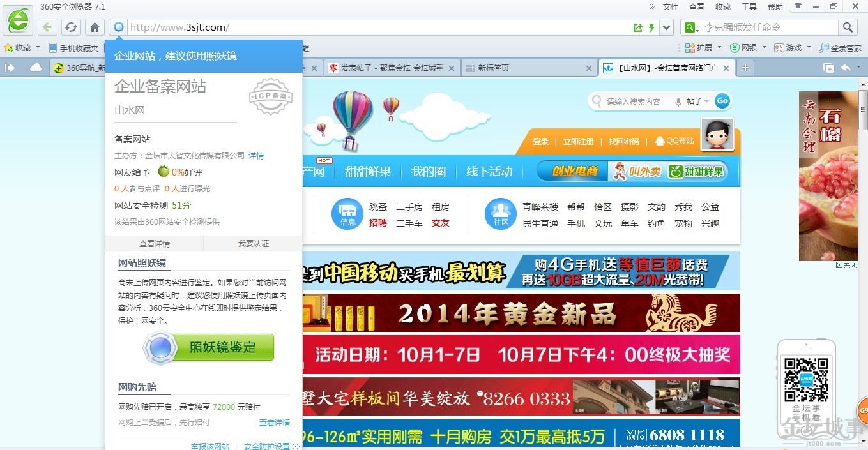Image resolution: width=868 pixels, height=450 pixels.
Task: Open a new tab with plus button
Action: coord(745,68)
